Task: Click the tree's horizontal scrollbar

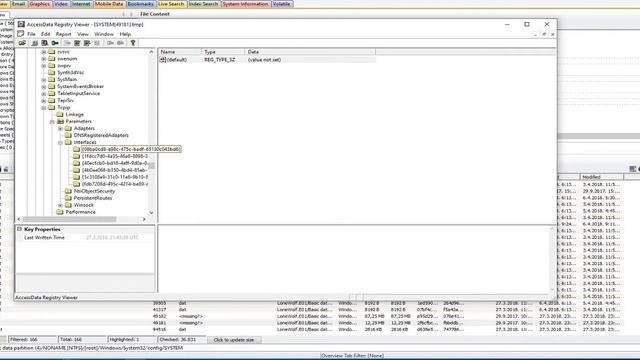Action: [x=69, y=219]
